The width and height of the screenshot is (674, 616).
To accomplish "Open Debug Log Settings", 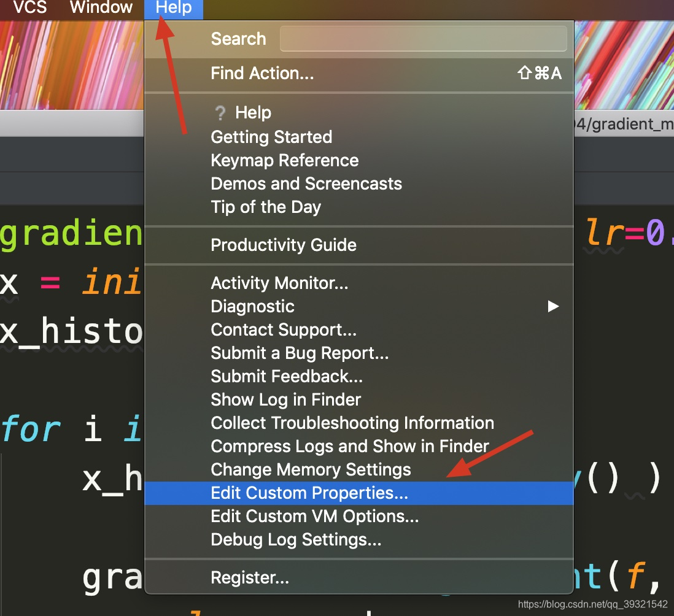I will coord(296,540).
